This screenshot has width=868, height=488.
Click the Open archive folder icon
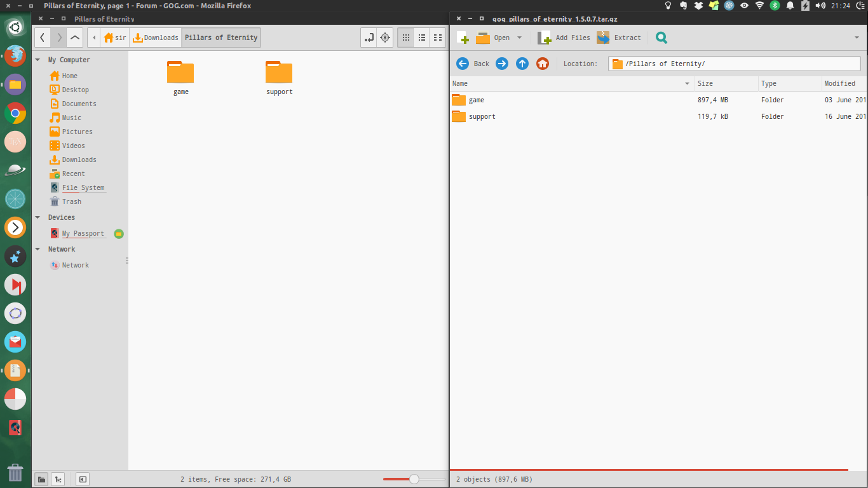[x=483, y=37]
